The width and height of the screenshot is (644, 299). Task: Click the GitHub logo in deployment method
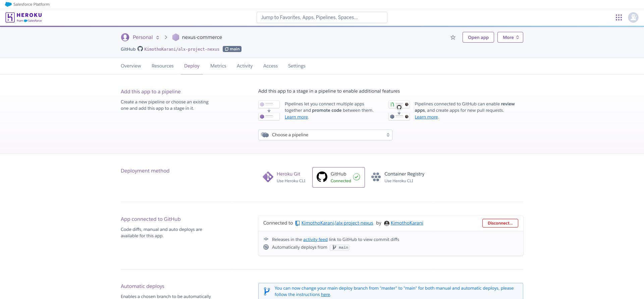click(x=322, y=177)
